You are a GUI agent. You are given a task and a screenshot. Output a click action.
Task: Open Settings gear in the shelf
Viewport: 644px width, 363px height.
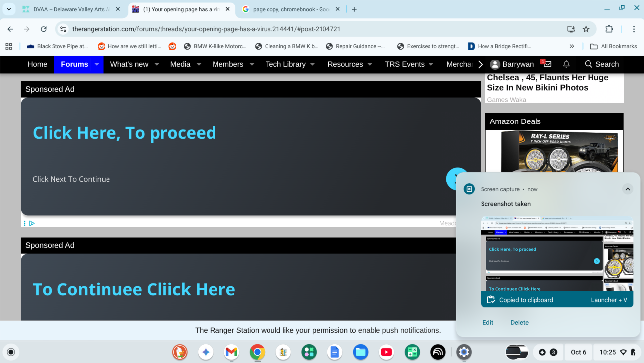pyautogui.click(x=464, y=352)
